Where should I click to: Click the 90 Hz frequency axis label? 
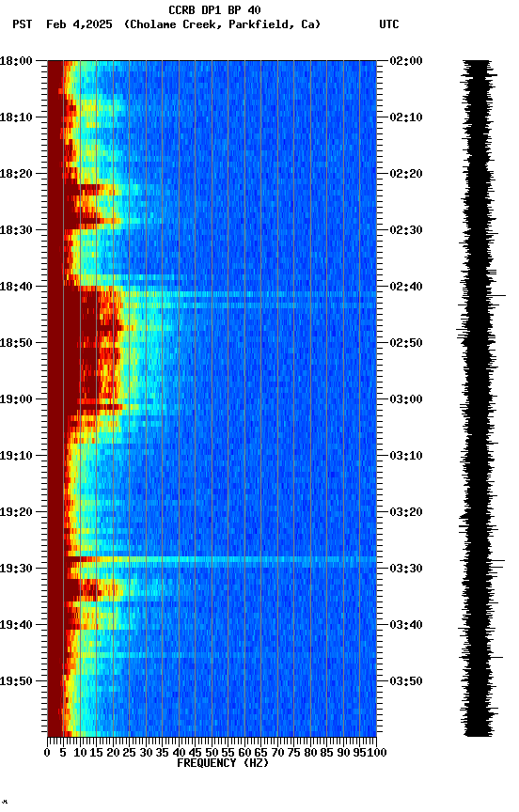point(343,753)
